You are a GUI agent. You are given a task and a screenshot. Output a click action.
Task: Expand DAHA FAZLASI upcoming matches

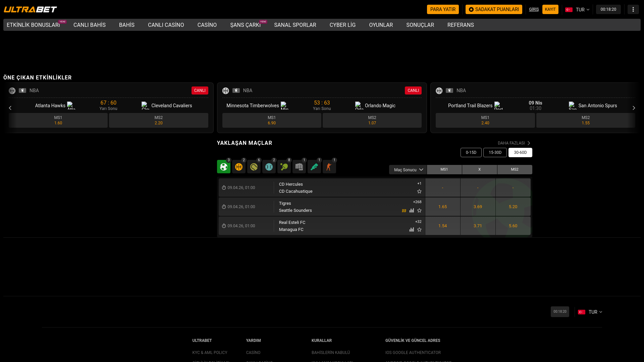514,143
